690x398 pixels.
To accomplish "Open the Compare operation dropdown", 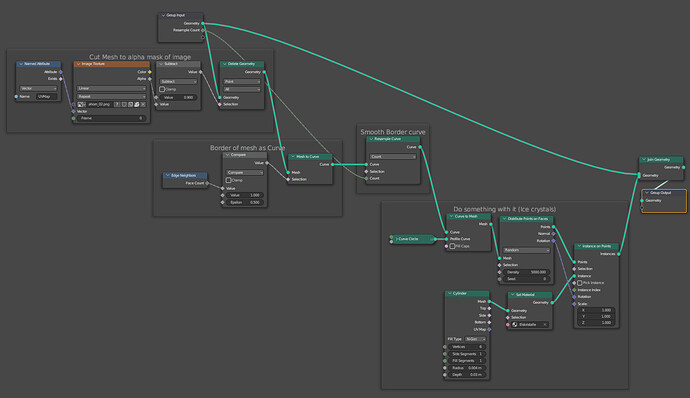I will tap(245, 173).
